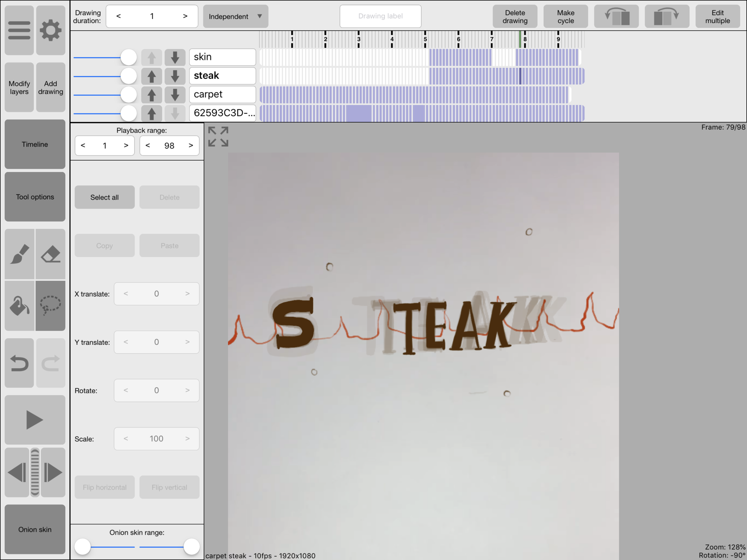Open the Independent drawing mode dropdown
The width and height of the screenshot is (747, 560).
pyautogui.click(x=235, y=16)
